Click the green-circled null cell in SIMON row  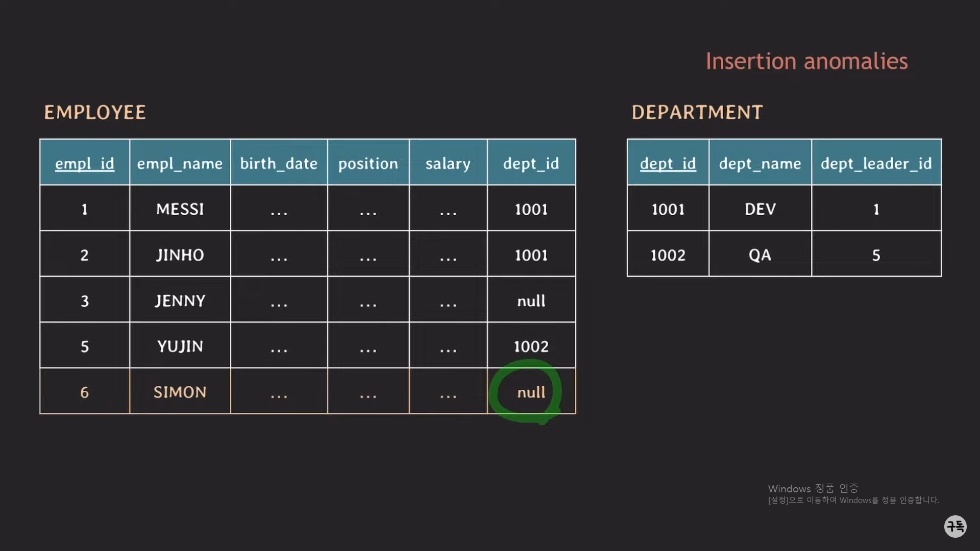click(x=531, y=392)
